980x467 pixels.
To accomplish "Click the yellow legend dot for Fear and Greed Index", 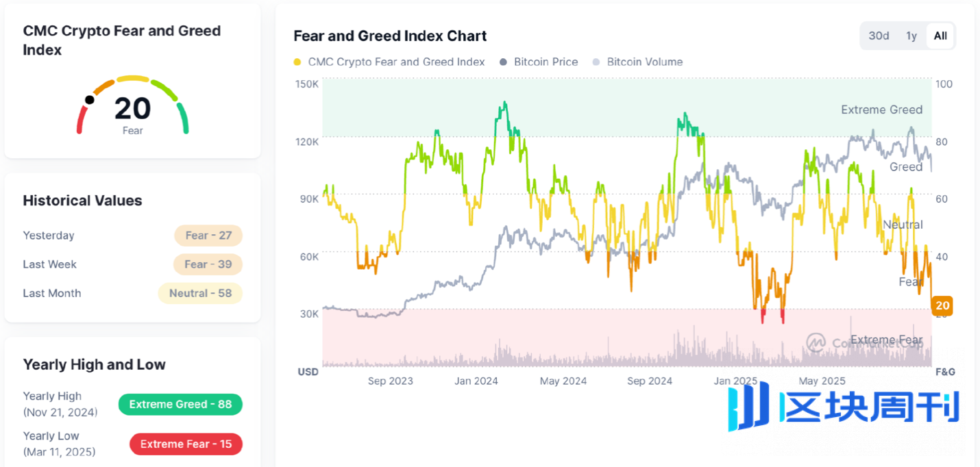I will coord(297,62).
